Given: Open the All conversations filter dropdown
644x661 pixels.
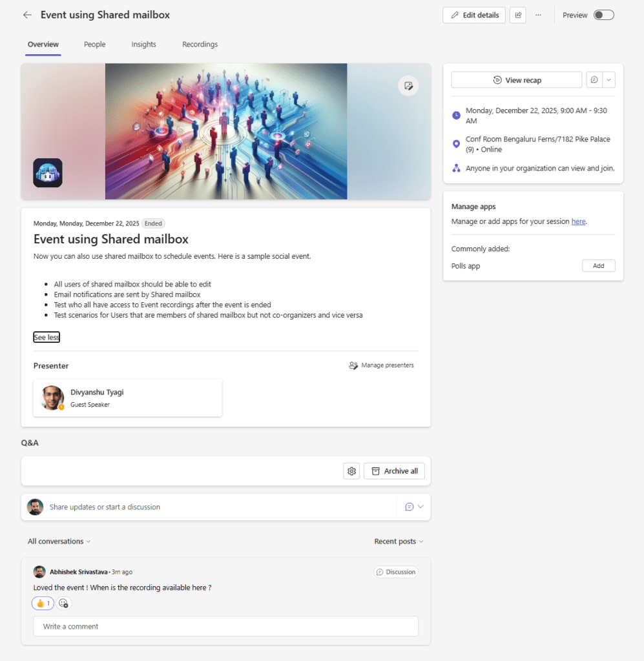Looking at the screenshot, I should [59, 541].
